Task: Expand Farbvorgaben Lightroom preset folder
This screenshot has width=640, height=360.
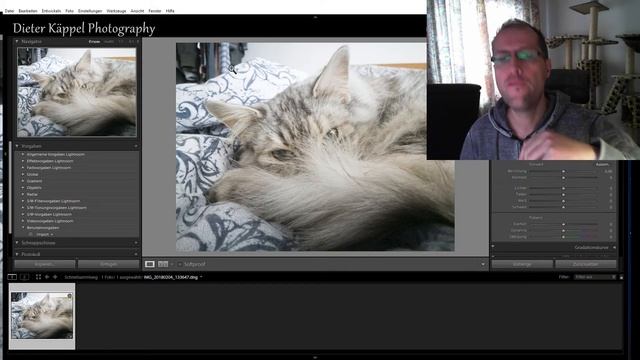Action: [x=23, y=168]
